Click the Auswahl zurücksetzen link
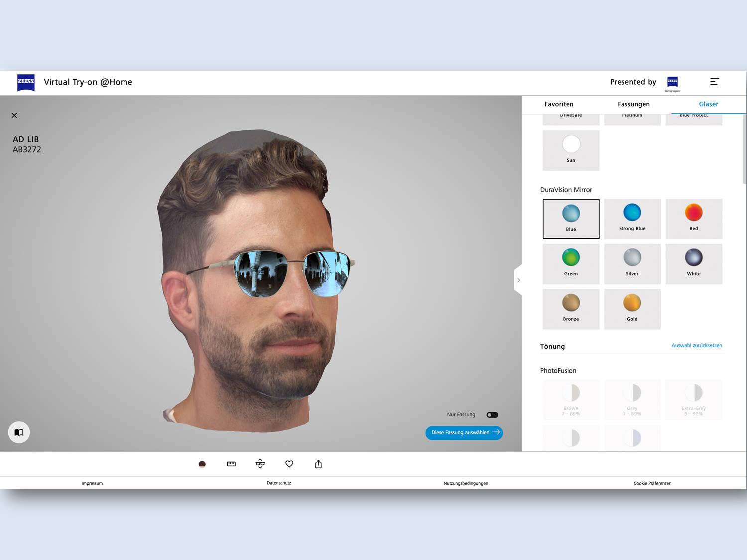This screenshot has height=560, width=747. pyautogui.click(x=696, y=345)
